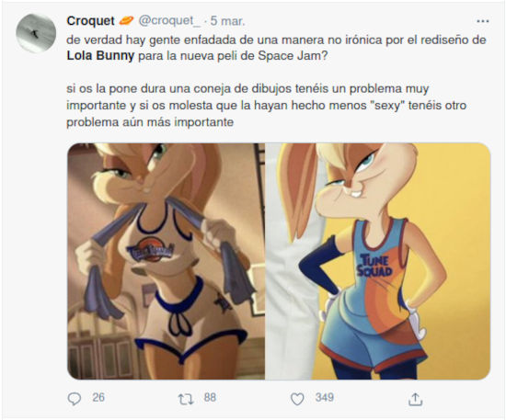Open Croquet's profile avatar picture
The image size is (506, 420).
pyautogui.click(x=36, y=32)
